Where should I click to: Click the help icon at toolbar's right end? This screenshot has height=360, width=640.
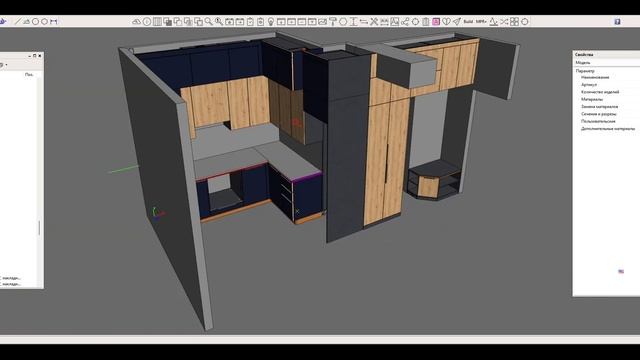tap(617, 22)
